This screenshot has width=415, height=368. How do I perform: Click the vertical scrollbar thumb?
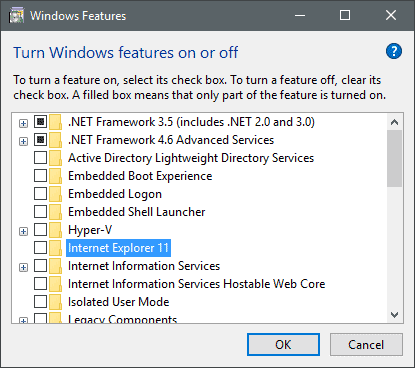point(395,159)
